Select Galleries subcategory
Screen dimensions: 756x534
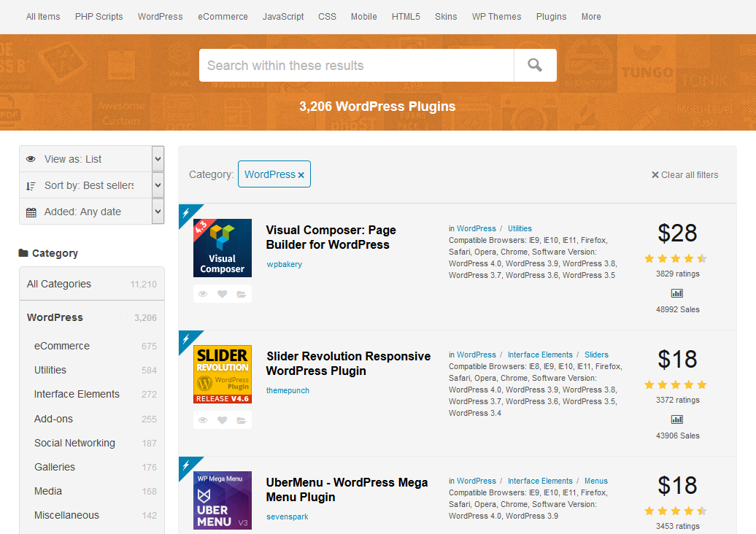click(x=92, y=467)
